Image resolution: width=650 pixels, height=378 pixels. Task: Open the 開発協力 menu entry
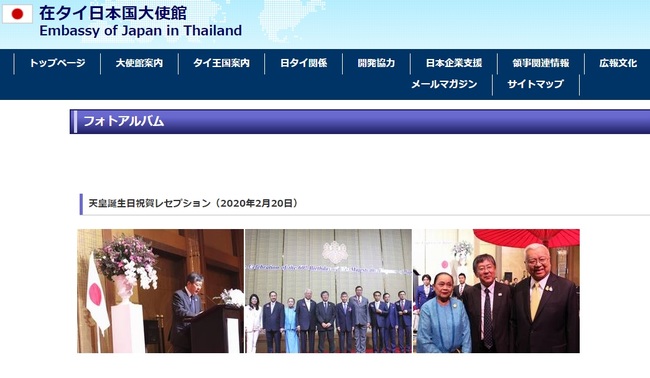tap(376, 63)
